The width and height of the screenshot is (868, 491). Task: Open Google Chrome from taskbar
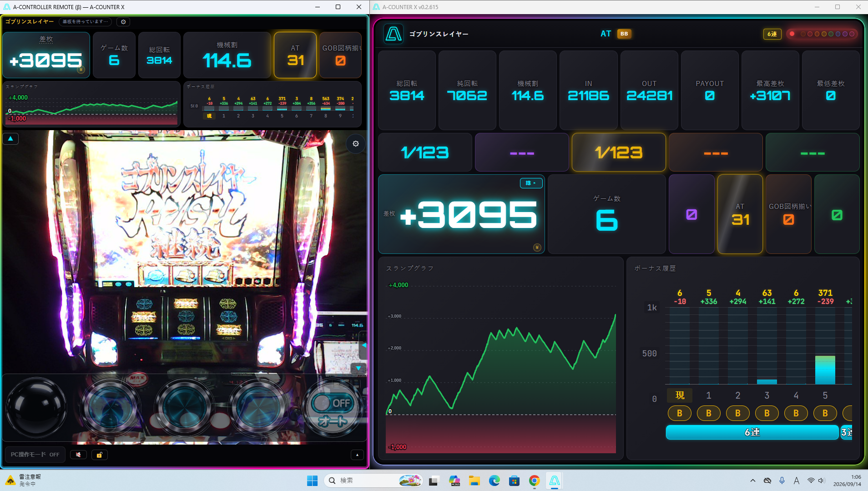tap(535, 481)
